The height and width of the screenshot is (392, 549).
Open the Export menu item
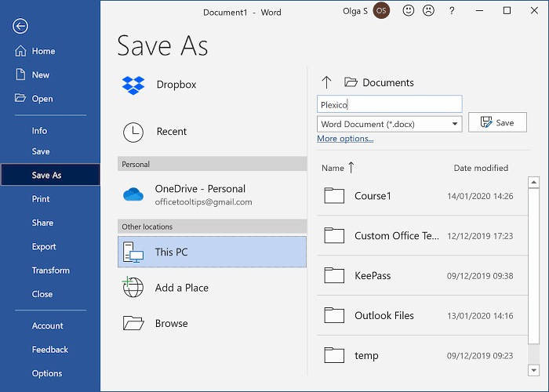(44, 247)
